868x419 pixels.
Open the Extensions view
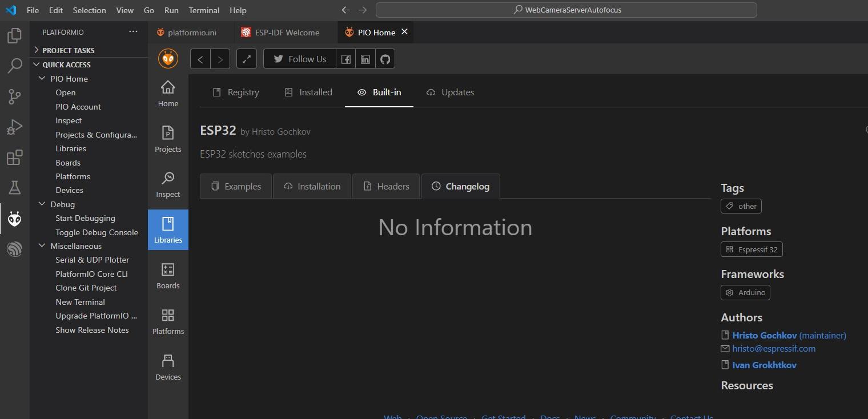tap(14, 157)
